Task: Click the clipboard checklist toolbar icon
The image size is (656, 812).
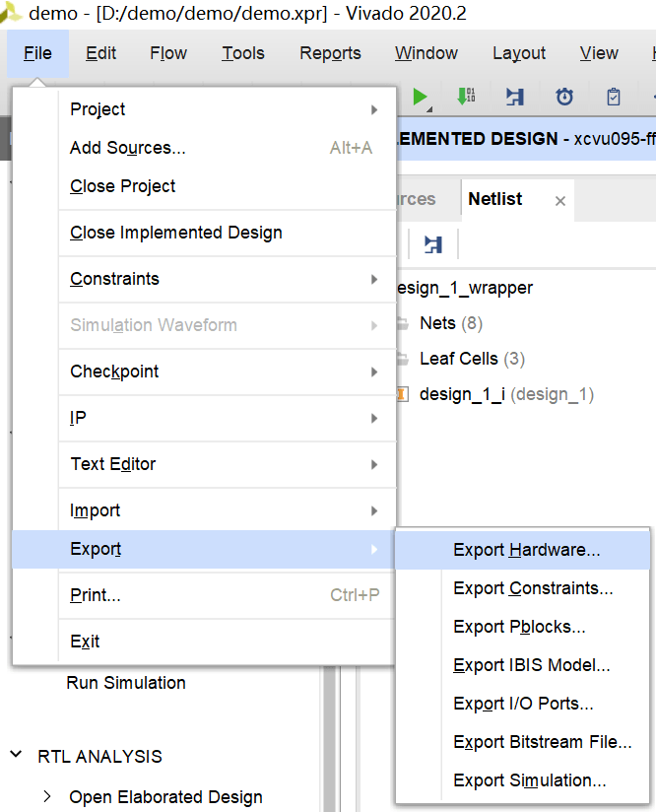Action: pos(614,97)
